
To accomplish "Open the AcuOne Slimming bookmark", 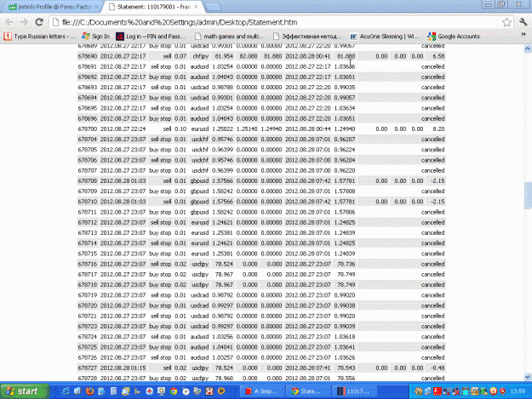I will coord(385,37).
